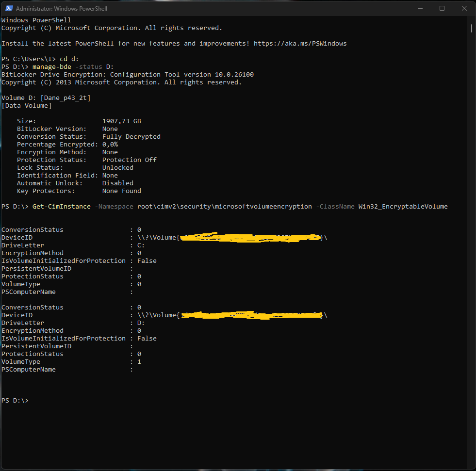Image resolution: width=476 pixels, height=471 pixels.
Task: Click the 'Fully Decrypted' conversion status value
Action: [x=131, y=137]
